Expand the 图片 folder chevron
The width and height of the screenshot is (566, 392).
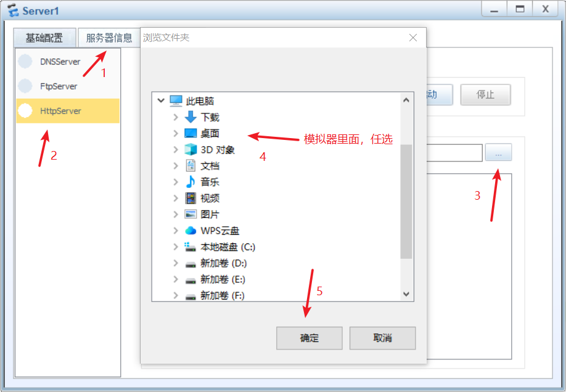coord(176,214)
